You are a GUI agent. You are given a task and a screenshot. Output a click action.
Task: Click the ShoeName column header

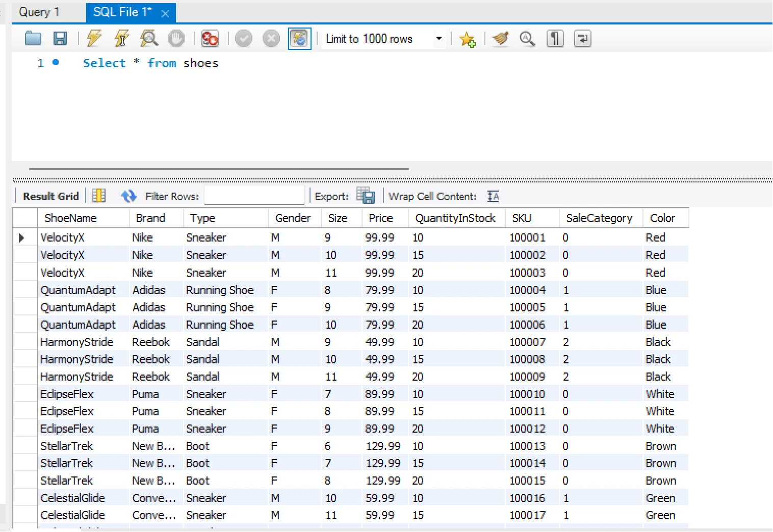[70, 218]
